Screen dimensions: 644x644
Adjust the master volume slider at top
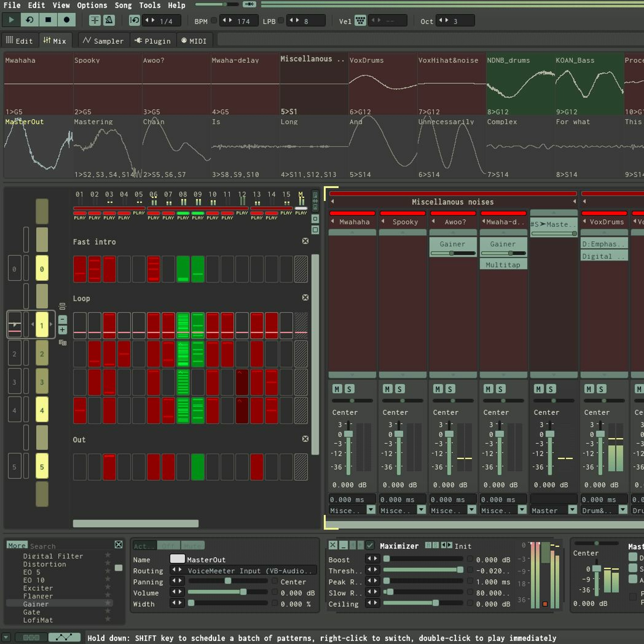217,4
